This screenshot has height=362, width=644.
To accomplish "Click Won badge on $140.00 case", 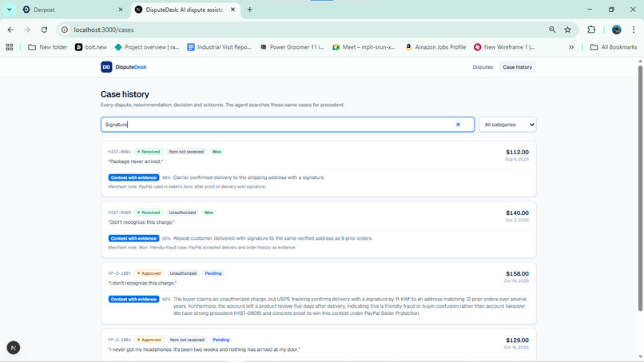I will coord(209,213).
